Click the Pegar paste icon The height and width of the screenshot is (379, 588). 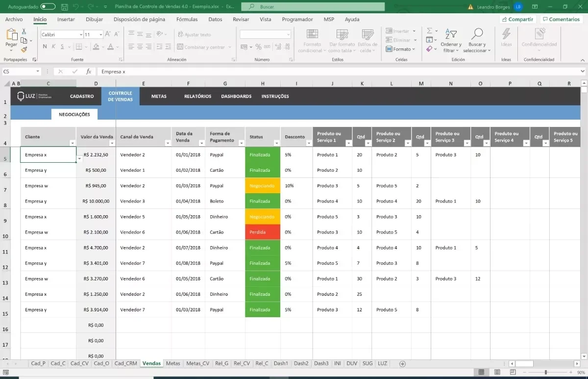click(11, 35)
